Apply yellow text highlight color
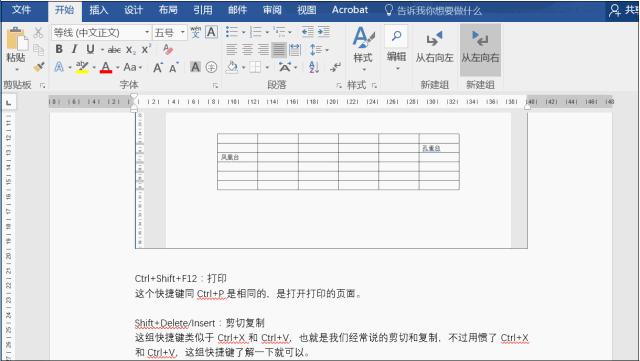Screen dimensions: 640x361 pos(82,67)
